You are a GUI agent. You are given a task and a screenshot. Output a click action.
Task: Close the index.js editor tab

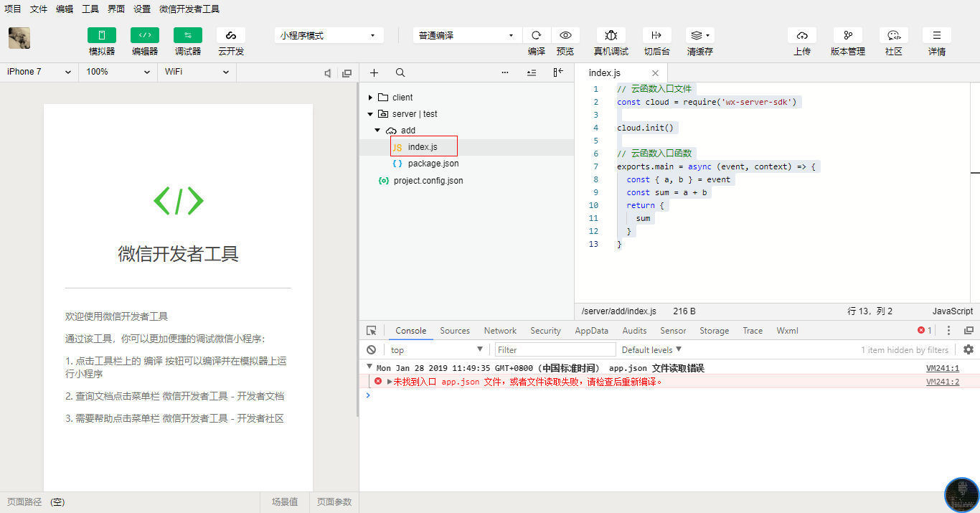click(x=655, y=73)
